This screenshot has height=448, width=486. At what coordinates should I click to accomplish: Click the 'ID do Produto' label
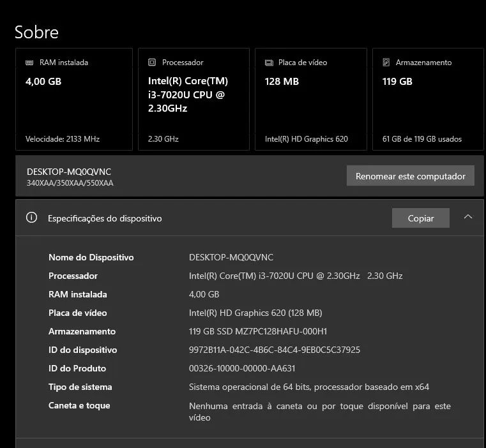77,368
